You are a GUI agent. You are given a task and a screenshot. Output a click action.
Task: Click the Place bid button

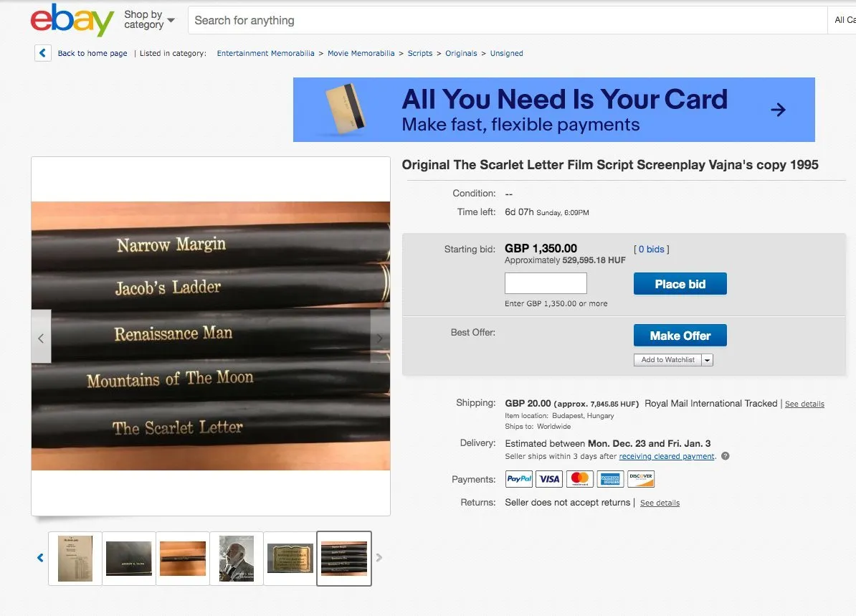(x=680, y=284)
